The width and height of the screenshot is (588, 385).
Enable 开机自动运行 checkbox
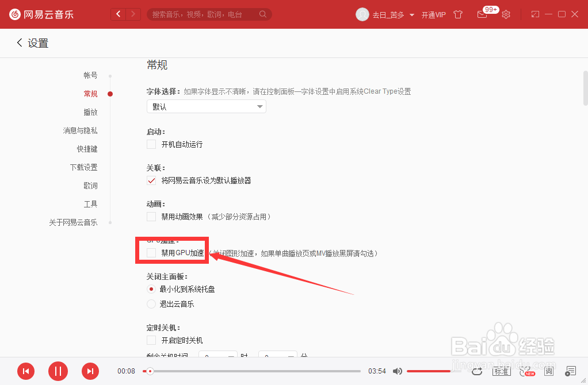[x=151, y=144]
